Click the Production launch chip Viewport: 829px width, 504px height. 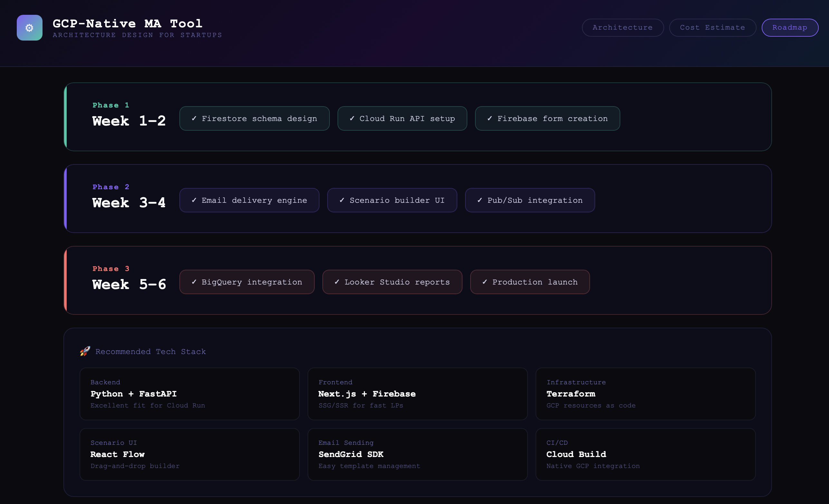529,282
